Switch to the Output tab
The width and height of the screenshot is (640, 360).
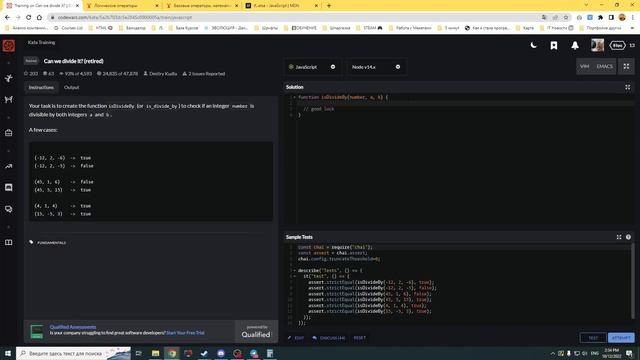click(x=71, y=87)
